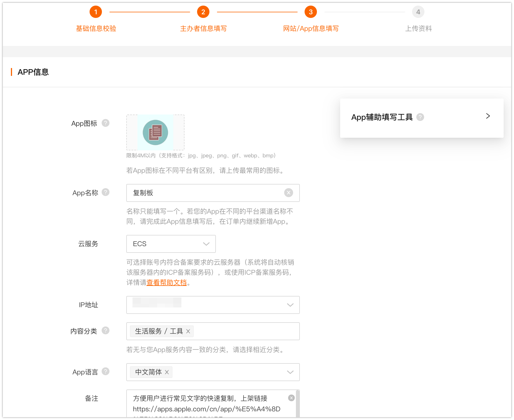Click the App语言 help icon
Image resolution: width=514 pixels, height=420 pixels.
click(106, 372)
